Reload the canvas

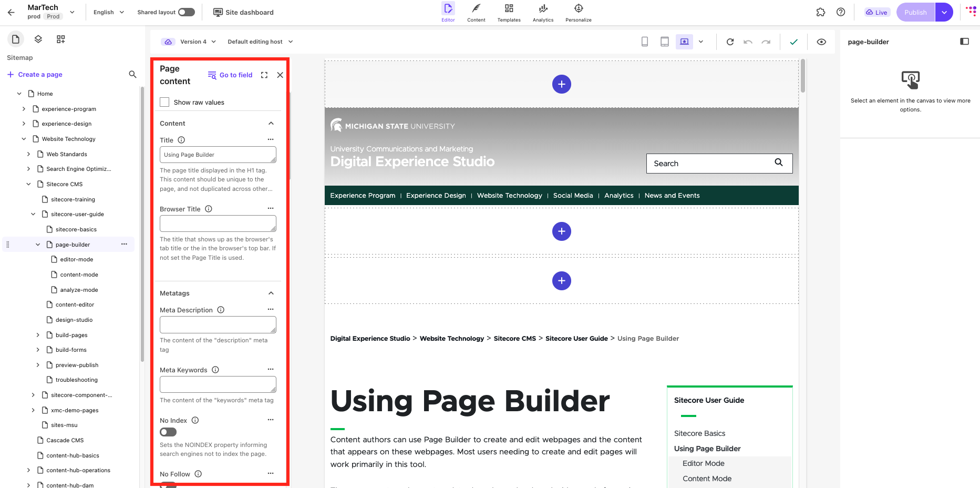[x=730, y=42]
